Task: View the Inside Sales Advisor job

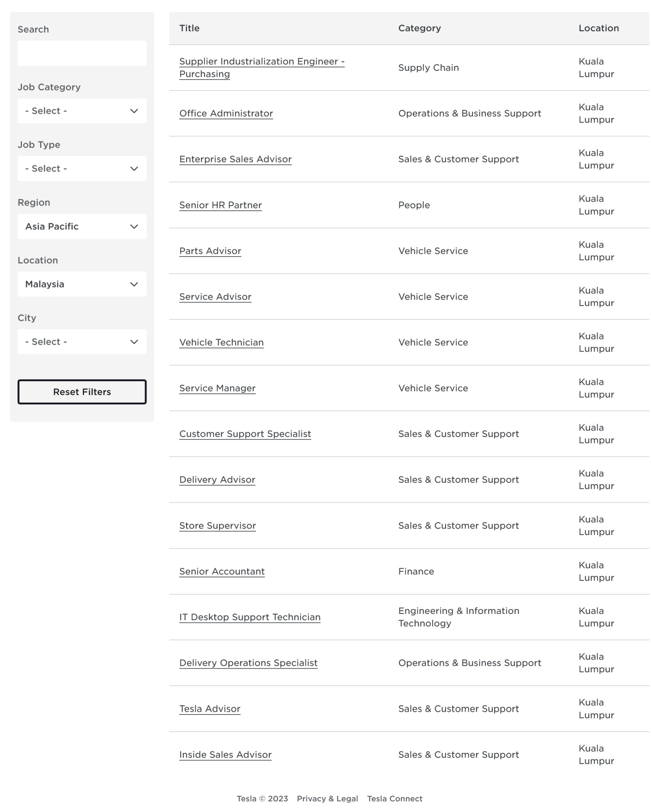Action: 225,755
